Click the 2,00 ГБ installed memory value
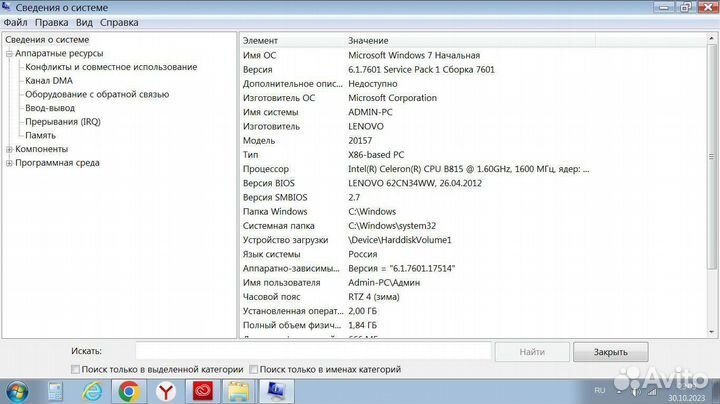 362,311
